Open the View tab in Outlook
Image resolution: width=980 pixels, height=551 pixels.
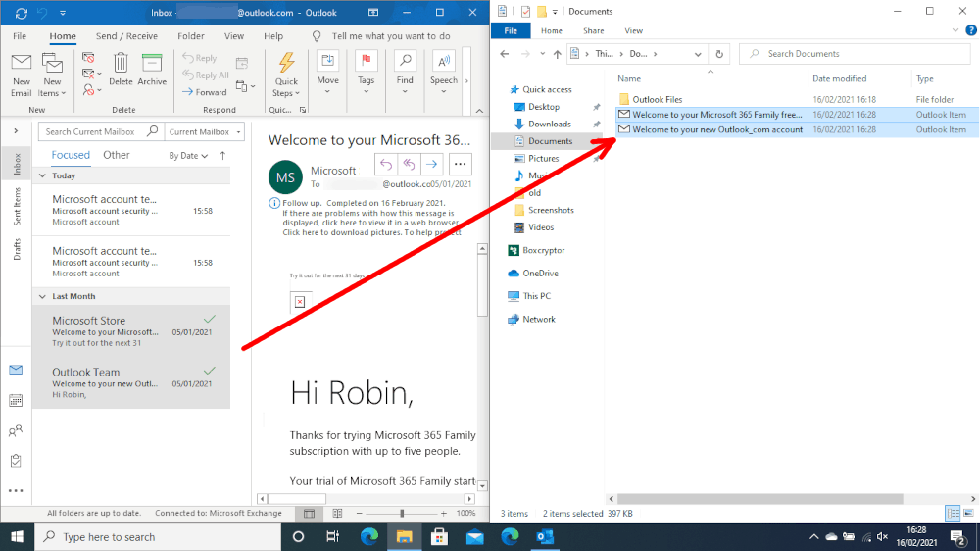pyautogui.click(x=234, y=36)
